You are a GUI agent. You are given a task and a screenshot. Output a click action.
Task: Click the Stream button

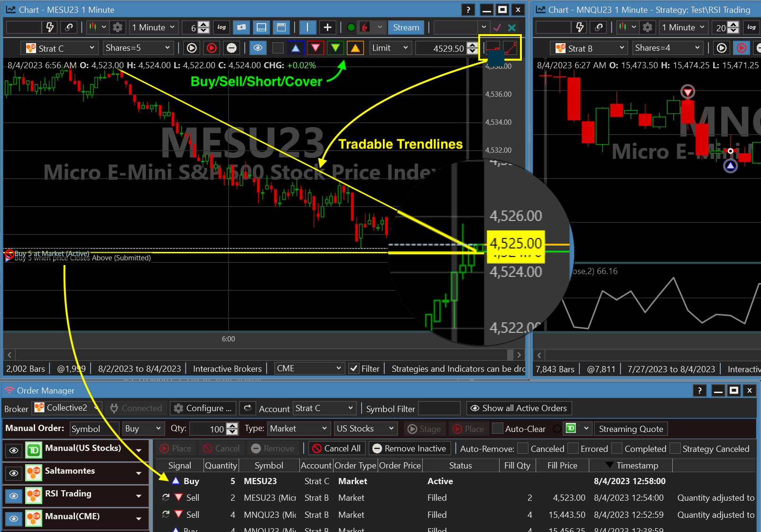[x=406, y=28]
